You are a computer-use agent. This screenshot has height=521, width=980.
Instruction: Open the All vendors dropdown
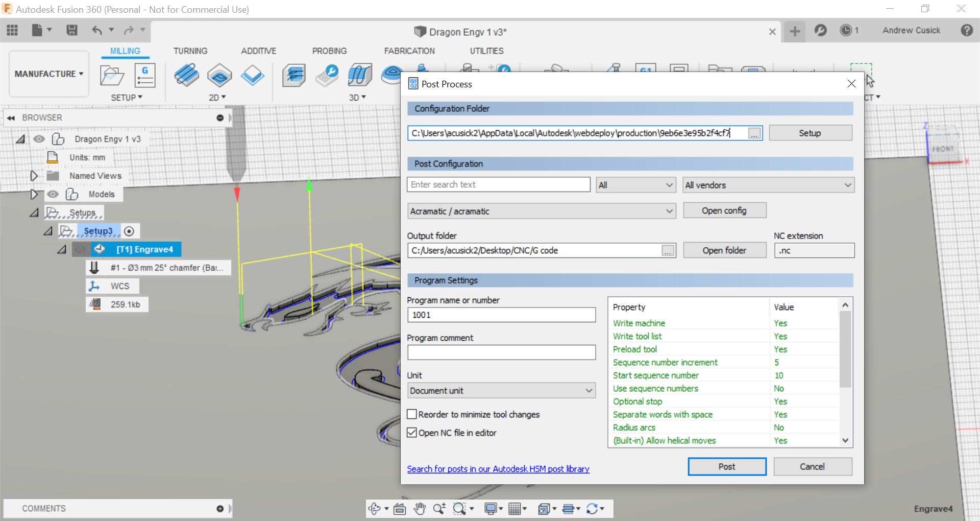[x=768, y=185]
